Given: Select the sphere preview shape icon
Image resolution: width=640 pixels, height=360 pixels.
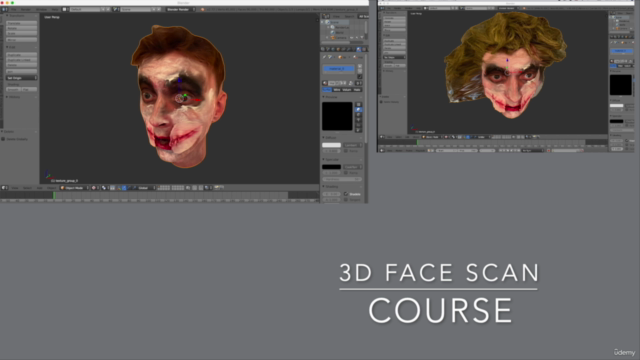Looking at the screenshot, I should (358, 110).
